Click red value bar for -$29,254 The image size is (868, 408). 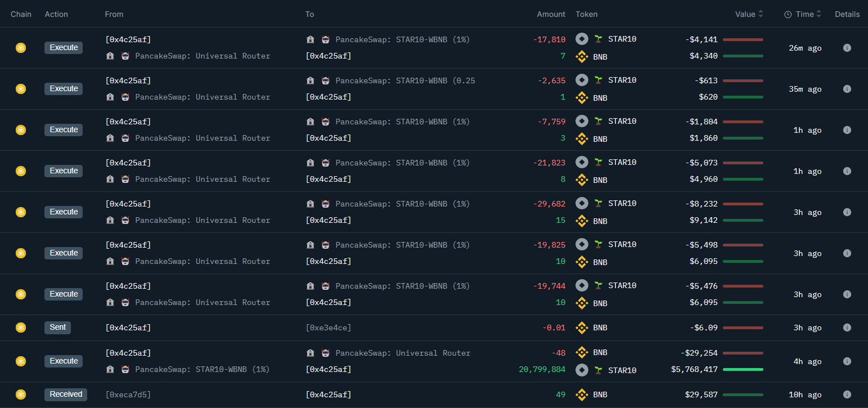pos(743,353)
